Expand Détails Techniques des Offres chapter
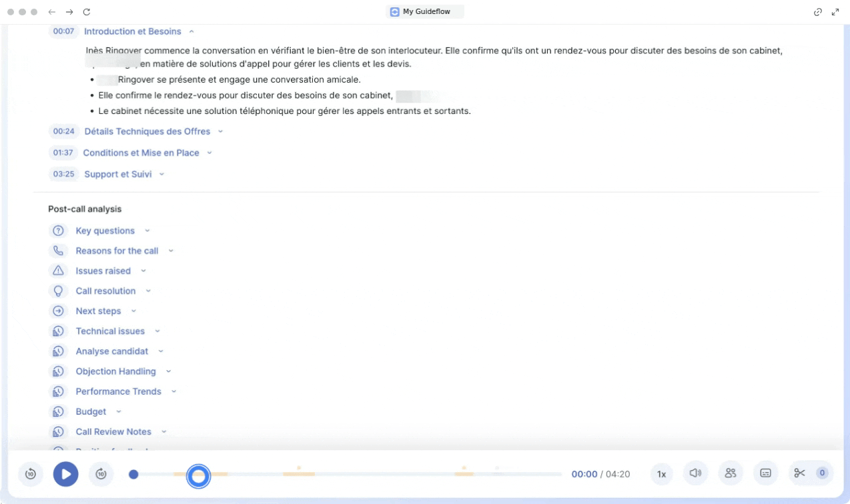The height and width of the screenshot is (504, 850). pyautogui.click(x=147, y=131)
